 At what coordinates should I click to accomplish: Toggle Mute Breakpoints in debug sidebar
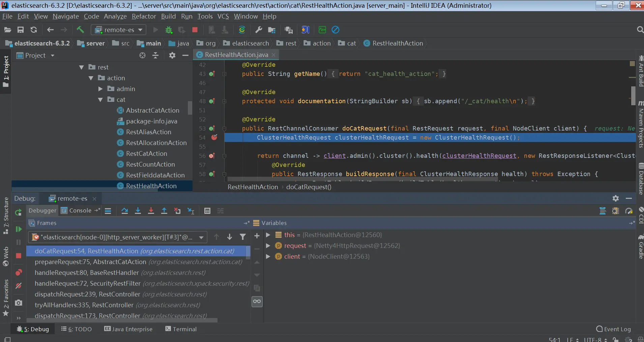19,286
